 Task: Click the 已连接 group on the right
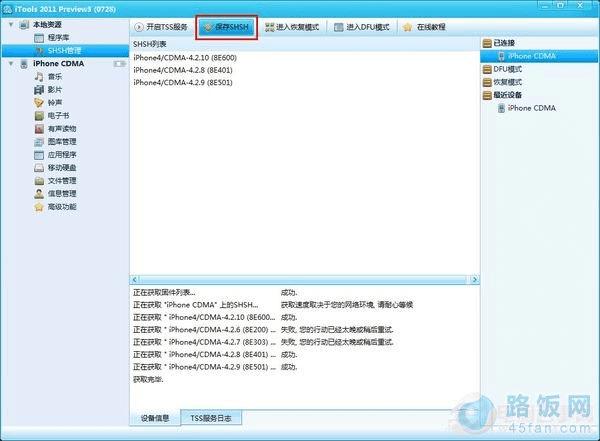pyautogui.click(x=504, y=43)
